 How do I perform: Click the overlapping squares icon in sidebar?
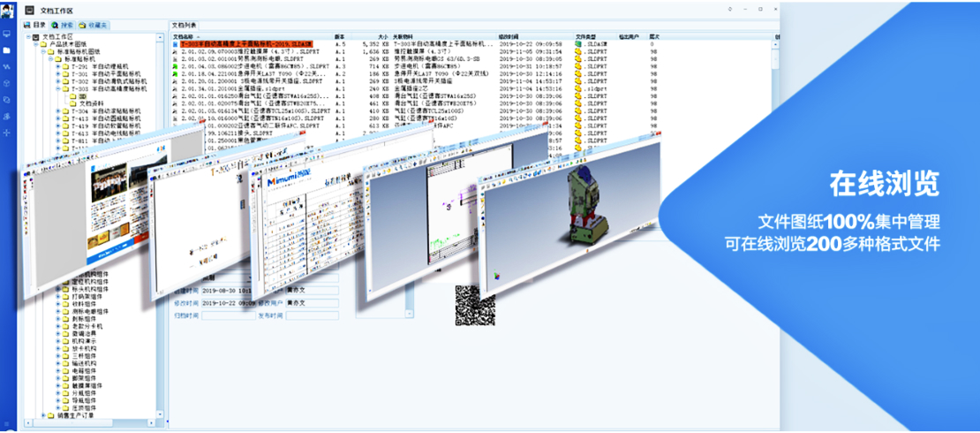[x=7, y=100]
